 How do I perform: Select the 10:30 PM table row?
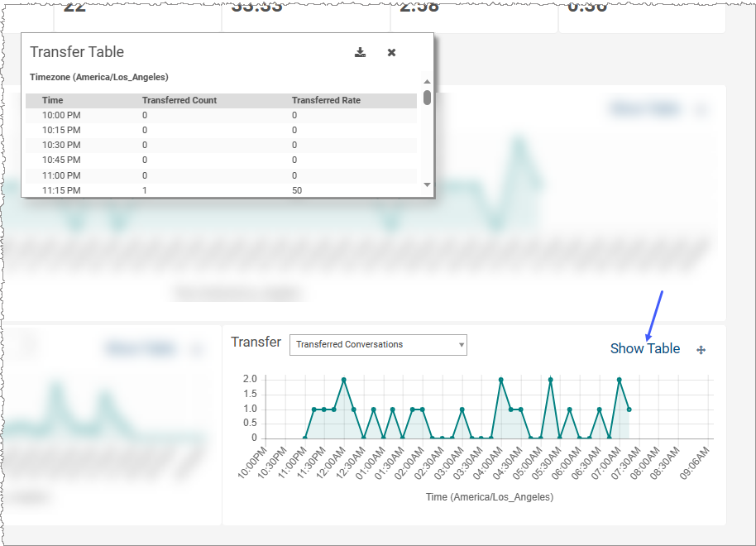tap(221, 145)
